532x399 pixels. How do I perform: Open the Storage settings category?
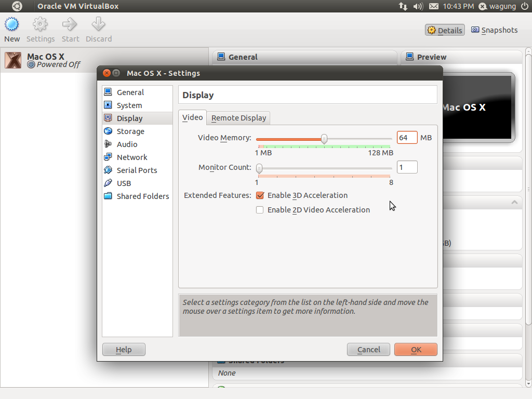[131, 131]
